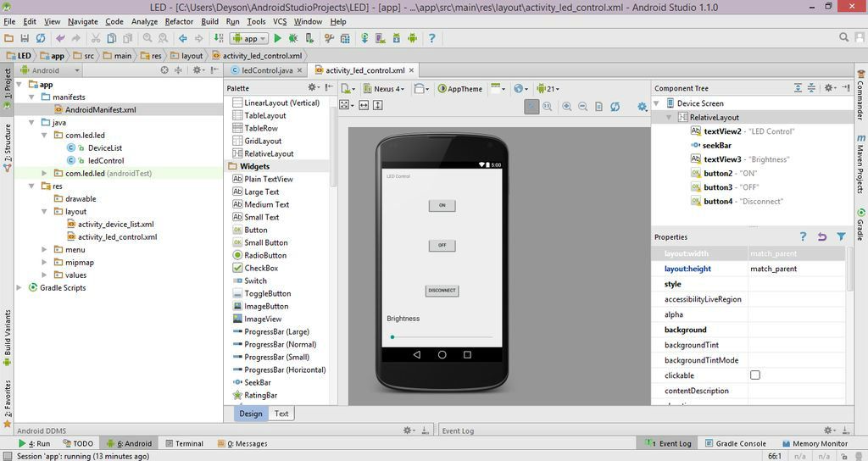The width and height of the screenshot is (868, 461).
Task: Run the app with green play button
Action: pyautogui.click(x=278, y=38)
